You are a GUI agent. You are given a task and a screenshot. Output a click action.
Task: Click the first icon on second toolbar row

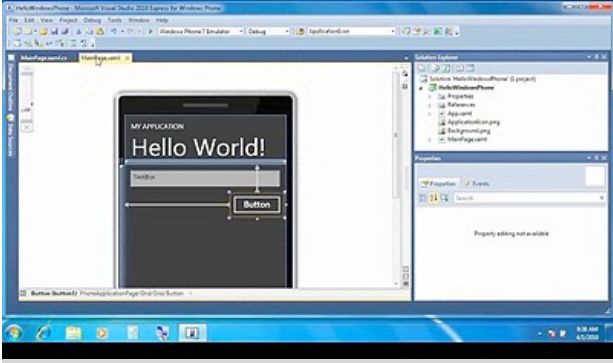pos(17,43)
